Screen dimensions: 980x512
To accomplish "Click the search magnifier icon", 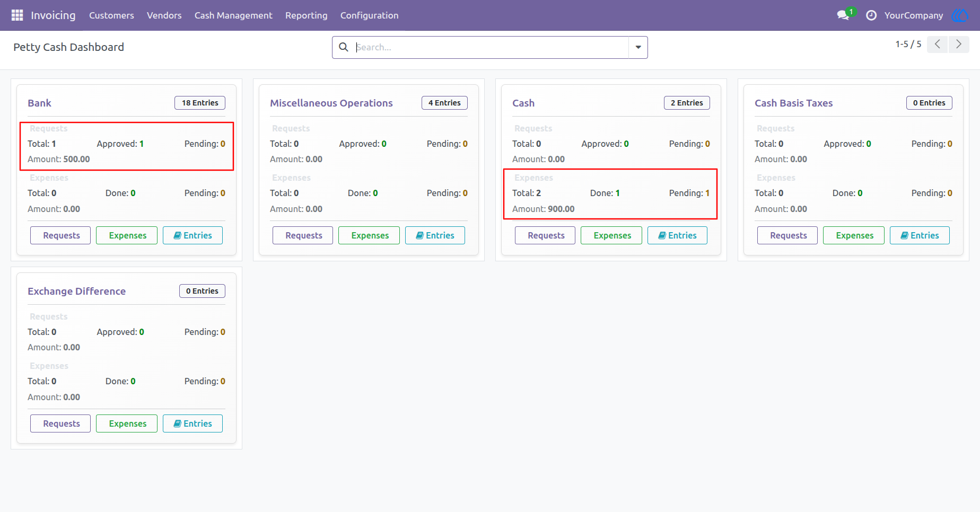I will point(344,47).
